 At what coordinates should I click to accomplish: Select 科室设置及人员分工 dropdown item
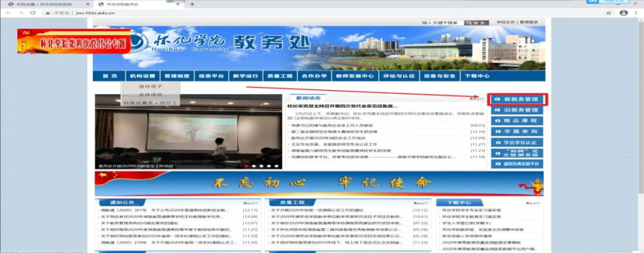coord(150,102)
